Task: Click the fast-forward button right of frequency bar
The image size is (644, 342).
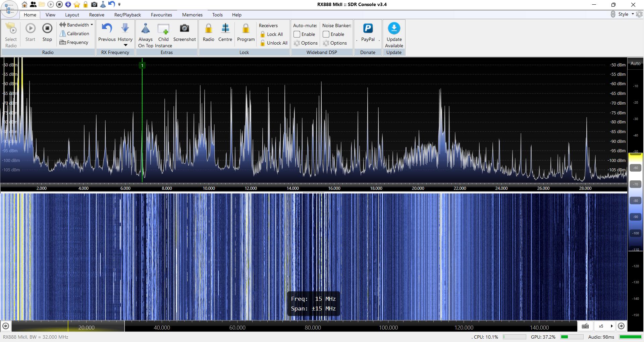Action: coord(621,326)
